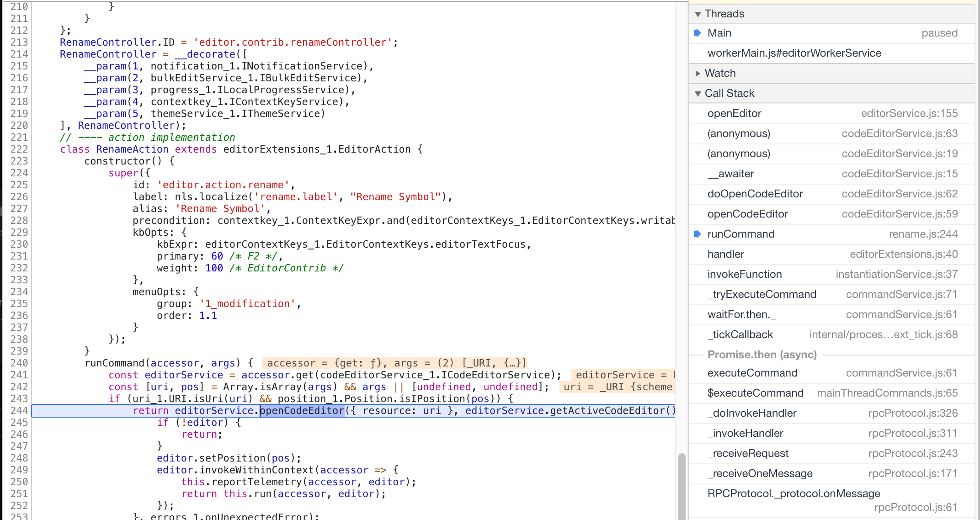Expand the Watch section

[x=698, y=73]
